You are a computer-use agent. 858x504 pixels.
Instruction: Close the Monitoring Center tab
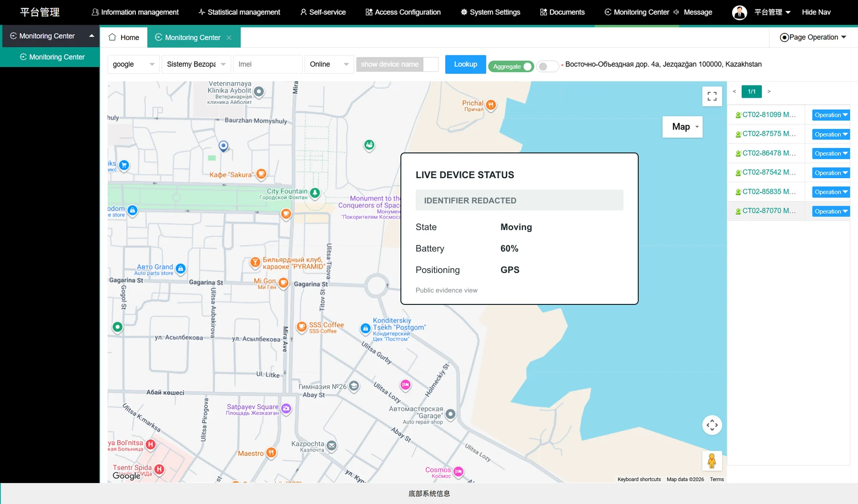(229, 38)
